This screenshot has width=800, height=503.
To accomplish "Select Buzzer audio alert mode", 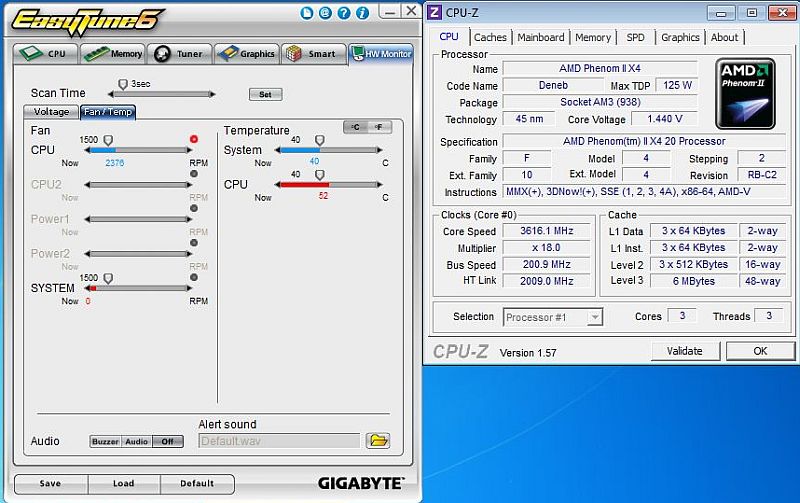I will click(x=106, y=441).
